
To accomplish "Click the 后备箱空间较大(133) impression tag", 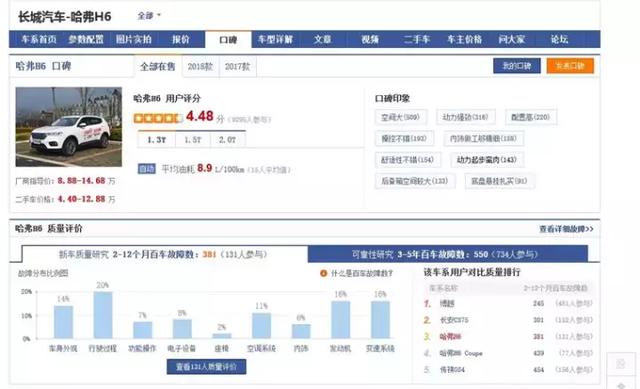I will 415,181.
